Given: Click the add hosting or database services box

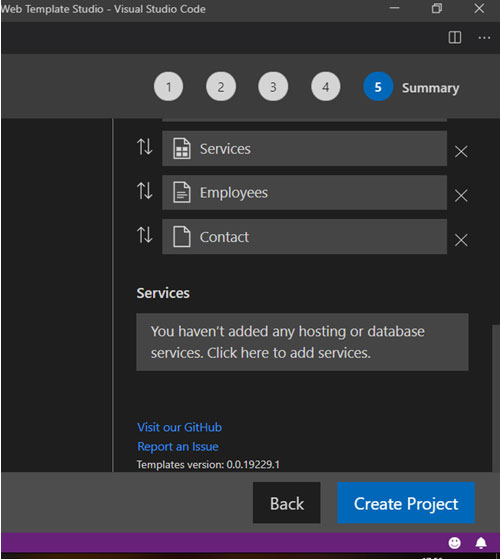Looking at the screenshot, I should pyautogui.click(x=302, y=342).
